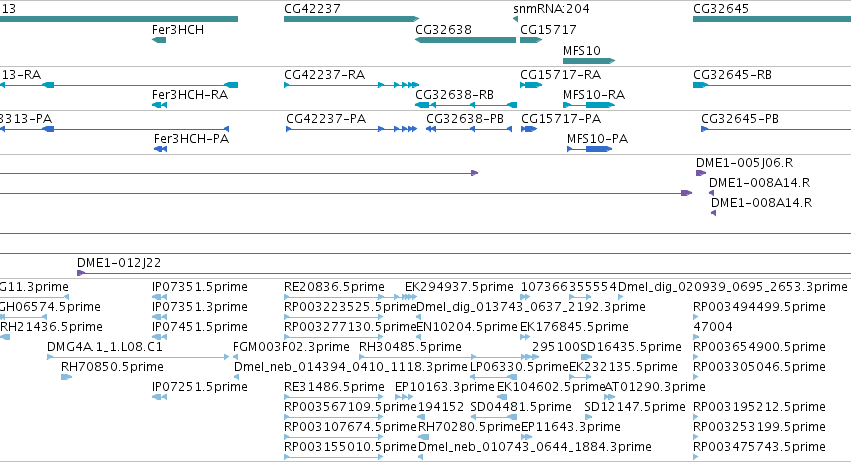Open EST EK232135.5prime
Viewport: 851px width, 462px height.
623,367
